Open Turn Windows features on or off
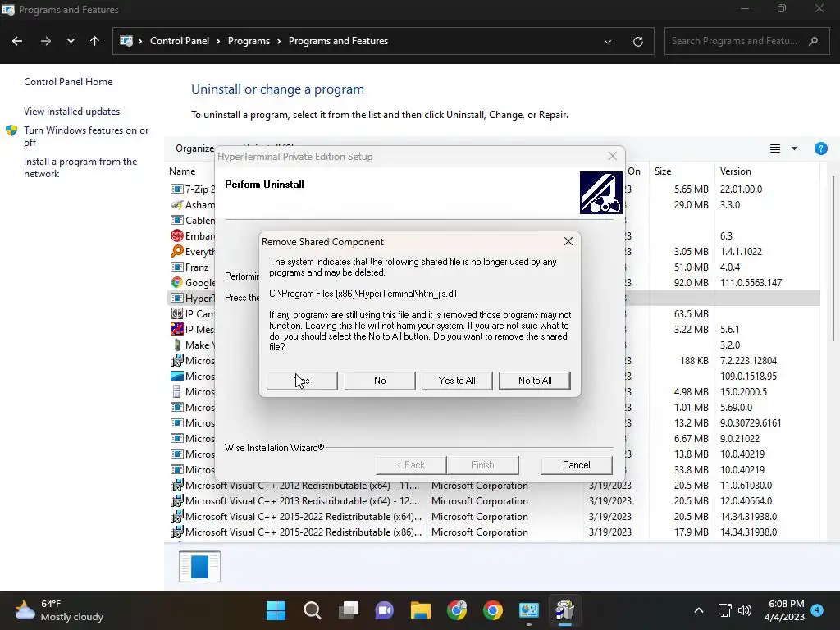 point(85,136)
